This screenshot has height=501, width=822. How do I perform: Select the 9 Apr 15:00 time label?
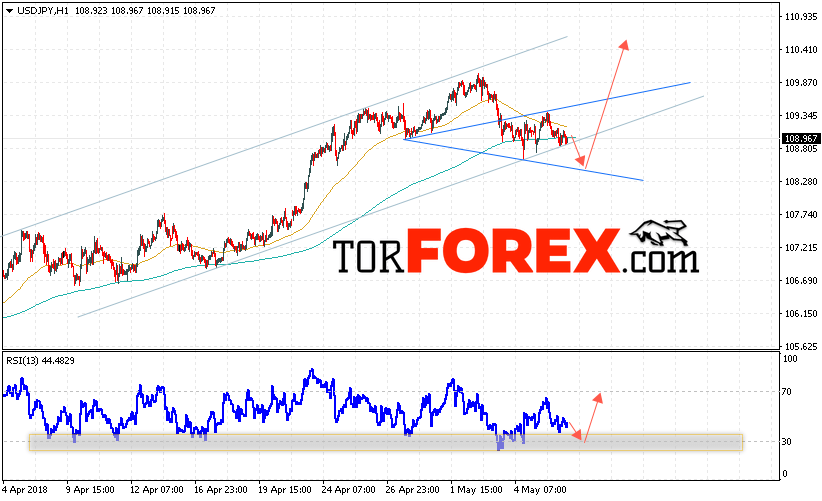tap(90, 490)
